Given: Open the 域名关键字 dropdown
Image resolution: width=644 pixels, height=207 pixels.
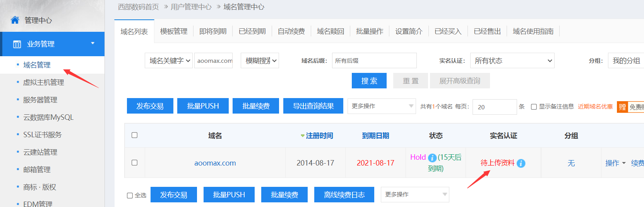Looking at the screenshot, I should (169, 61).
